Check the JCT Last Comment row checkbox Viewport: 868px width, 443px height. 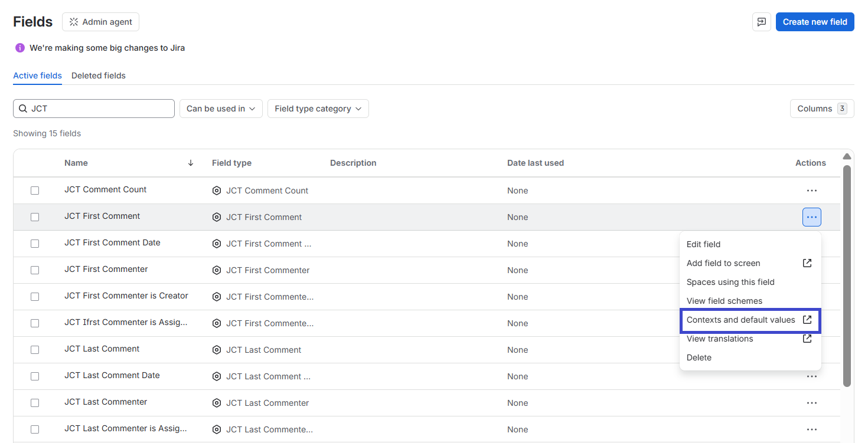[x=35, y=350]
